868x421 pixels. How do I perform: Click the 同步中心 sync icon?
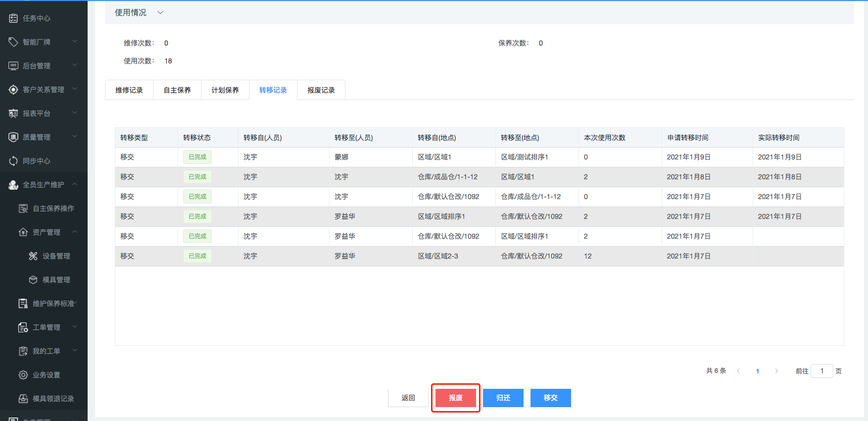pyautogui.click(x=13, y=161)
